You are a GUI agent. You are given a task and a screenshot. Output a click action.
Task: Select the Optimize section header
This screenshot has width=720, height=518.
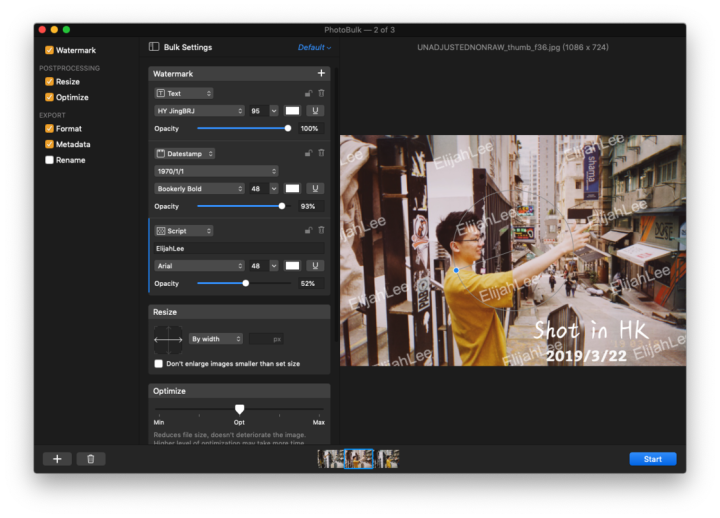tap(239, 391)
